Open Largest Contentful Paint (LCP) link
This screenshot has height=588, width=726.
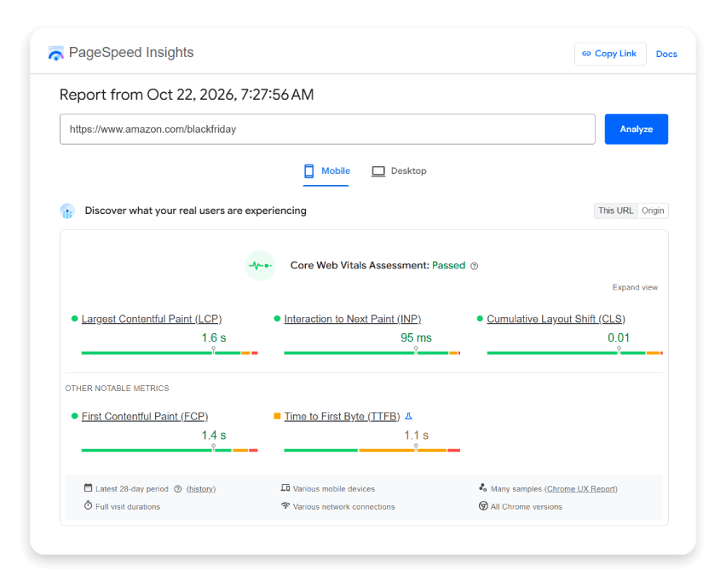point(152,319)
